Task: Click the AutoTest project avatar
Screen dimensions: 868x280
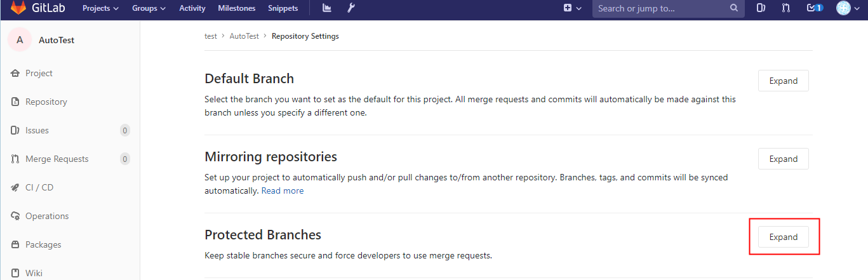Action: pos(20,40)
